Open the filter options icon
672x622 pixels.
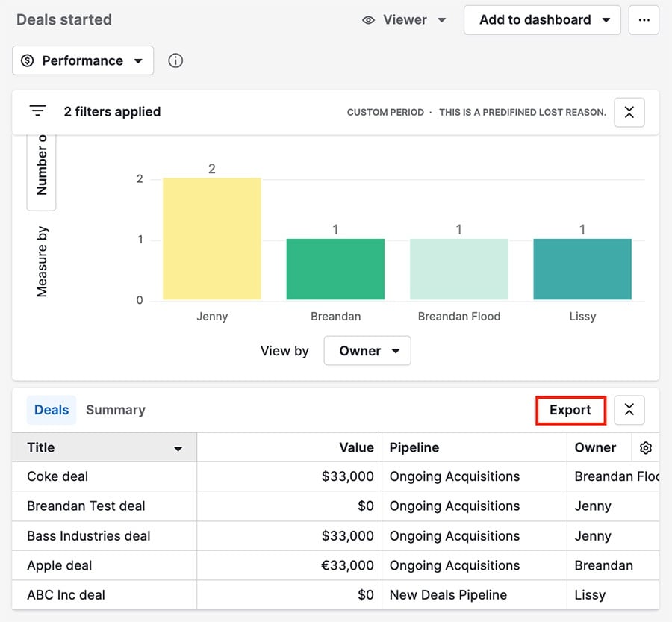(x=37, y=111)
